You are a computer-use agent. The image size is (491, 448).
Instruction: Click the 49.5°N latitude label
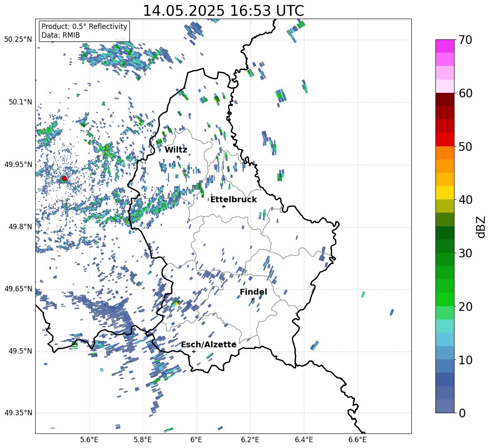20,351
